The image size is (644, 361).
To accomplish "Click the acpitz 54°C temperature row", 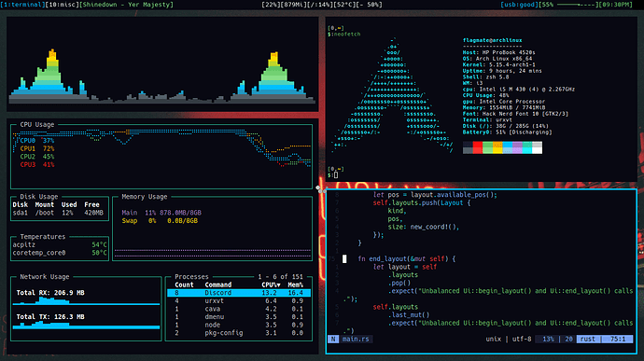I will 60,244.
